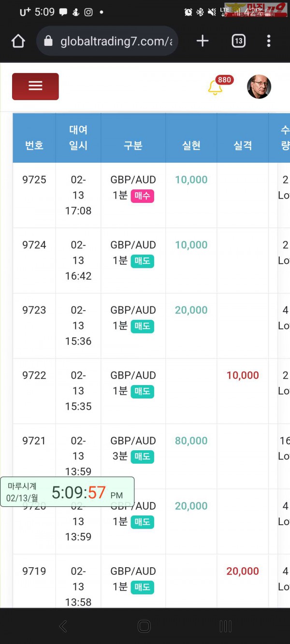Tap the Android home navigation button
Image resolution: width=290 pixels, height=644 pixels.
click(x=144, y=626)
